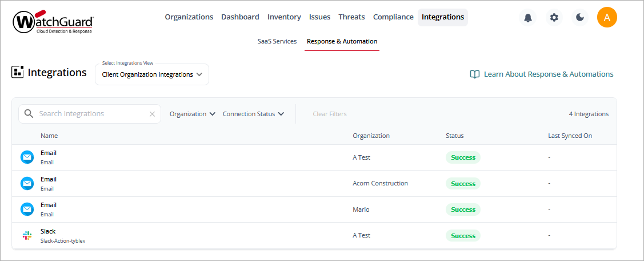Open the Organization filter dropdown
Screen dimensions: 644x261
point(193,114)
